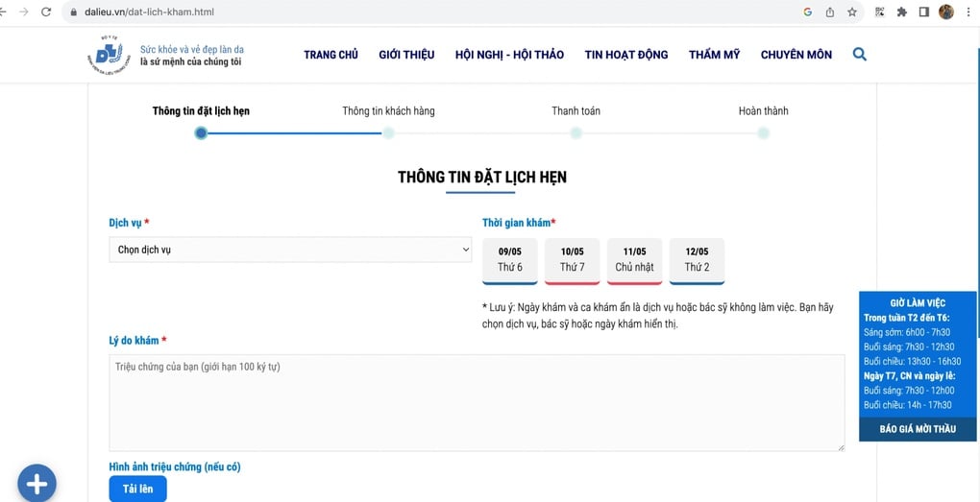Click the floating blue plus button
The width and height of the screenshot is (980, 502).
[37, 483]
